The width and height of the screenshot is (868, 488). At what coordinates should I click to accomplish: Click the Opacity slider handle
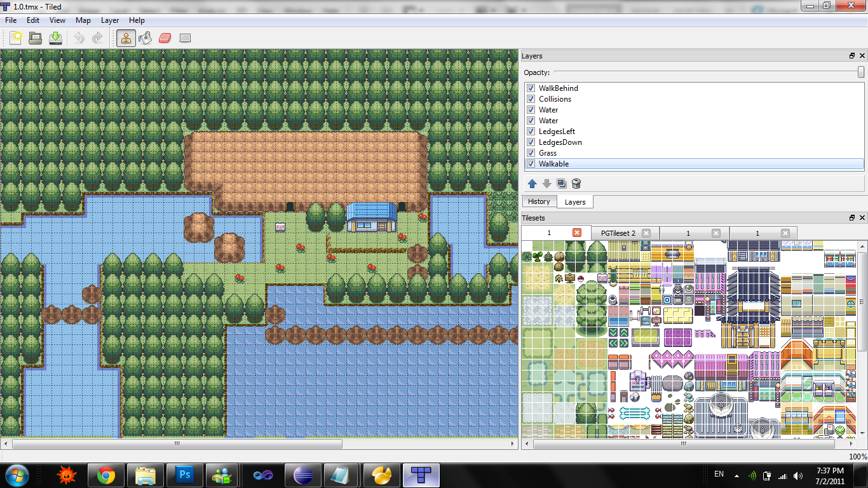(x=861, y=72)
